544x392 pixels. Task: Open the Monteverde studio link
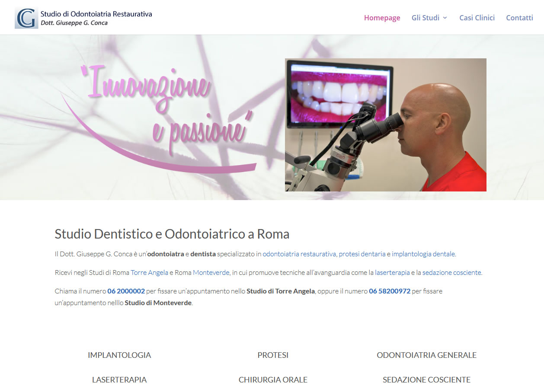(x=211, y=272)
